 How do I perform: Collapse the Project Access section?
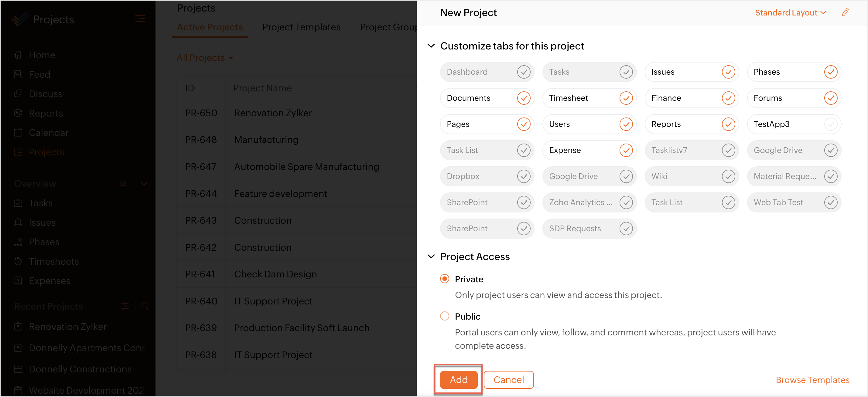click(x=431, y=256)
